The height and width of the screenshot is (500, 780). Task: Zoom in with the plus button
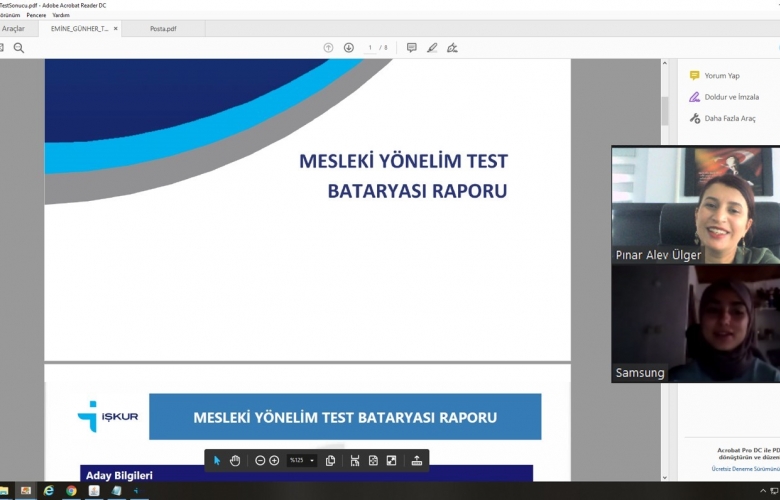point(274,461)
